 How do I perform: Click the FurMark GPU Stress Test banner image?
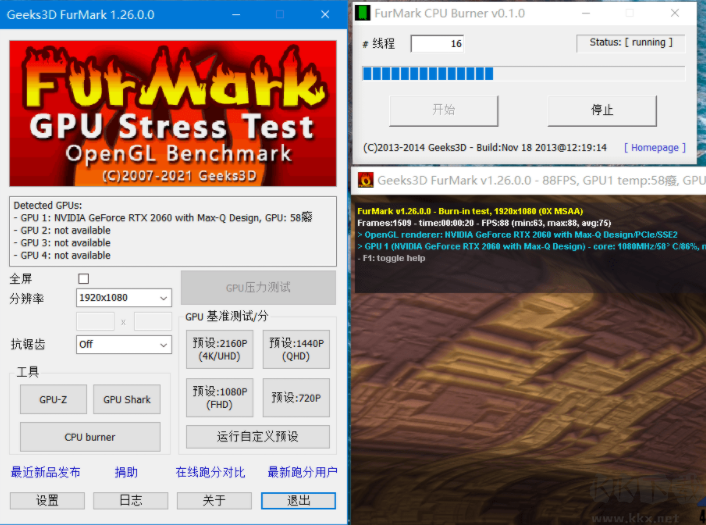(x=173, y=113)
